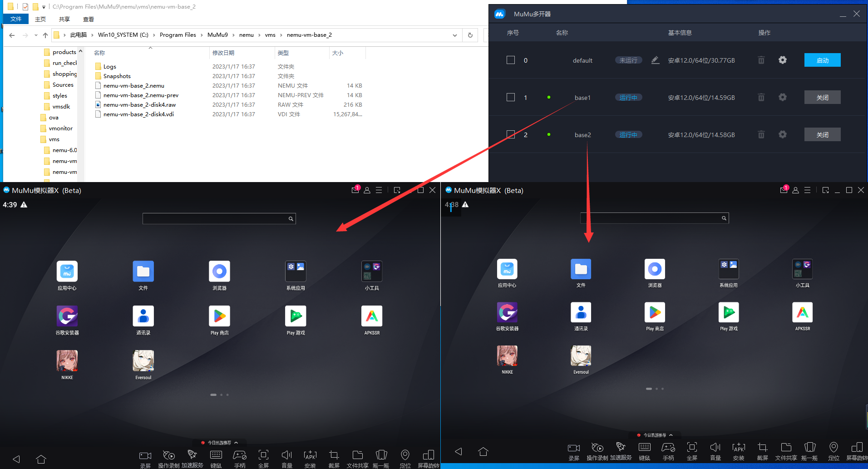Screen dimensions: 868x469
Task: Click 关闭 button for base2 instance
Action: pyautogui.click(x=822, y=134)
